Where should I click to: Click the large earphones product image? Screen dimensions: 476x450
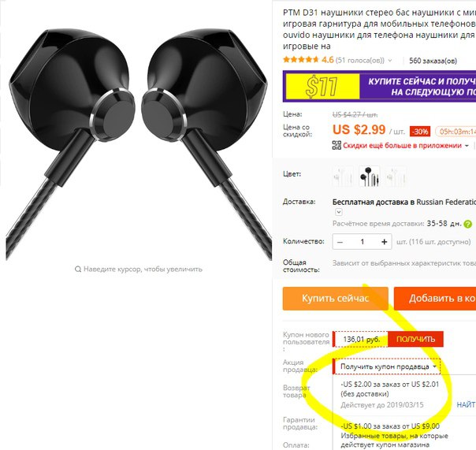click(139, 144)
